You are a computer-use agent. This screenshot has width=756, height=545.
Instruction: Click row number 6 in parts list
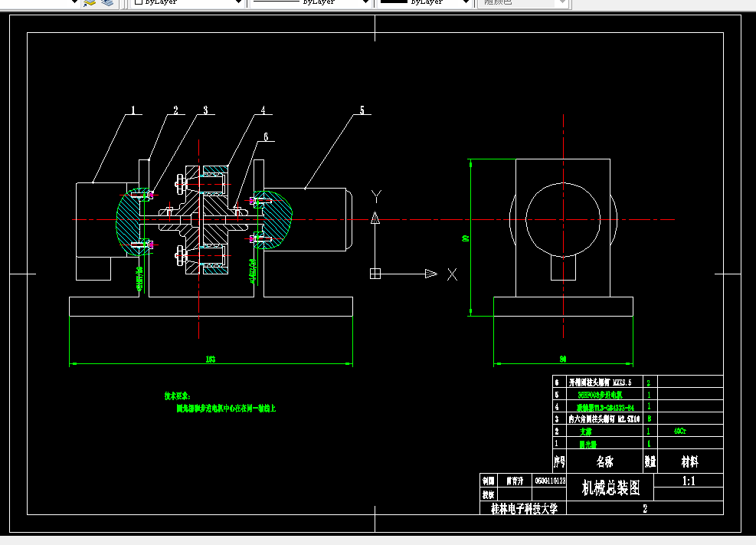[x=557, y=383]
